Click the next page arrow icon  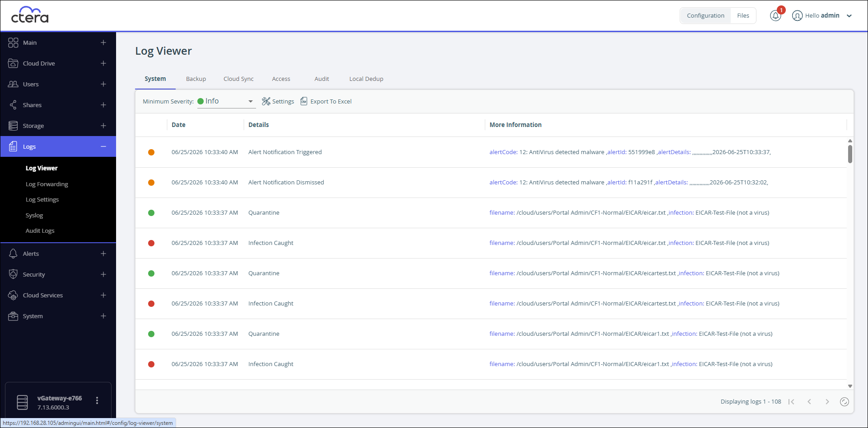pos(827,402)
